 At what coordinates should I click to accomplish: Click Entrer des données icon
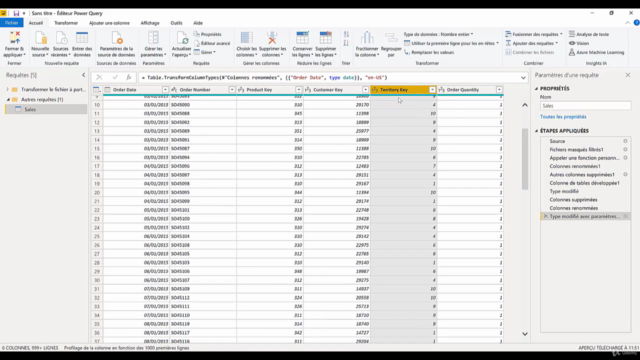[x=82, y=38]
